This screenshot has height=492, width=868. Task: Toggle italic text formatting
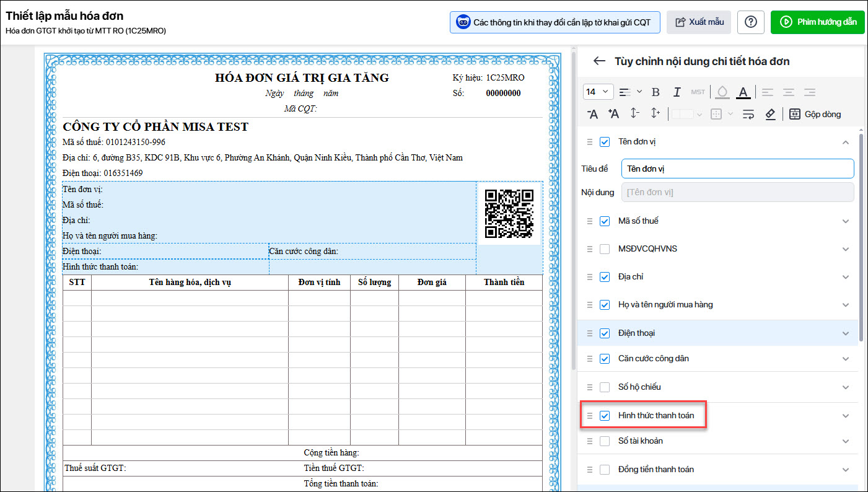click(677, 92)
